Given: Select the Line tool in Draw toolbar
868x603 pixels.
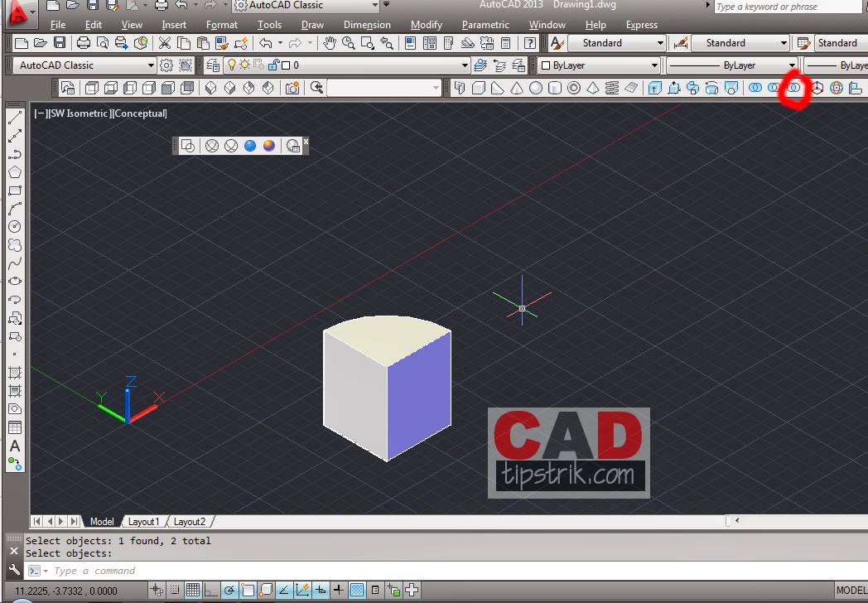Looking at the screenshot, I should click(x=15, y=118).
